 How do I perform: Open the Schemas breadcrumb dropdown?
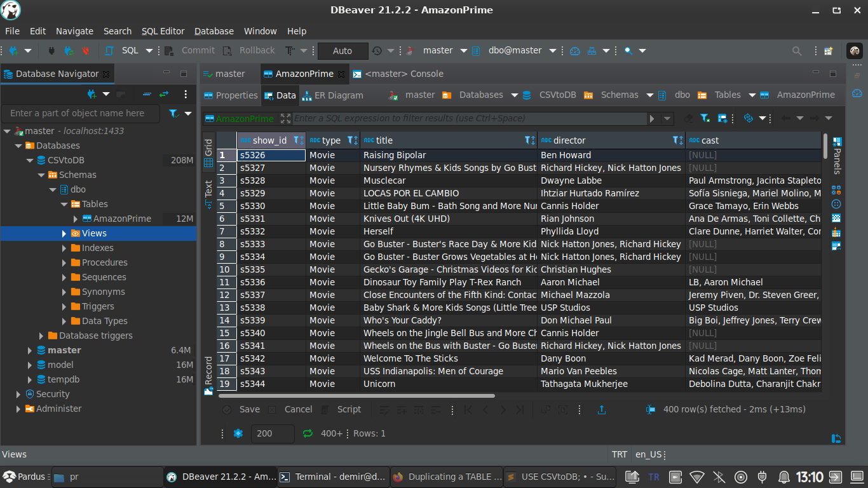[x=650, y=95]
